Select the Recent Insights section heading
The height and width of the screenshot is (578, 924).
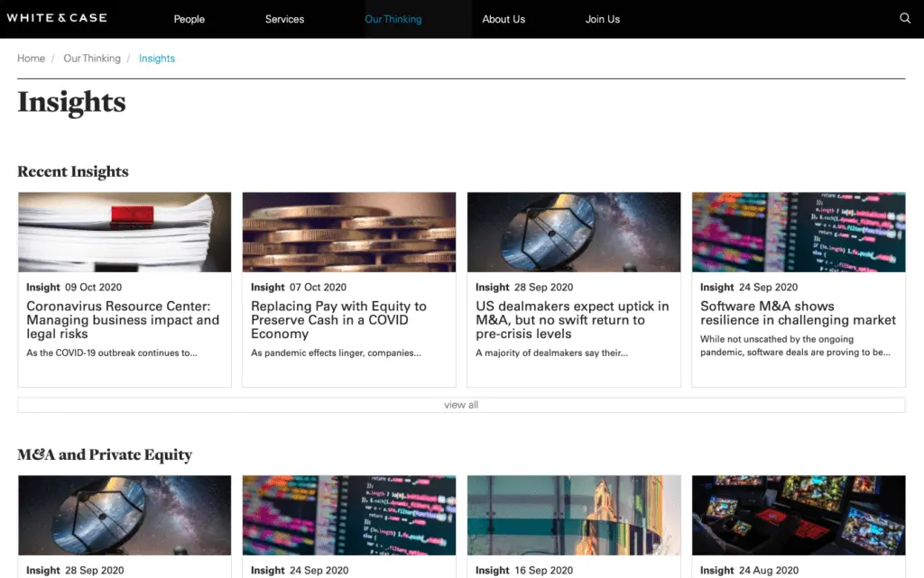click(x=73, y=171)
